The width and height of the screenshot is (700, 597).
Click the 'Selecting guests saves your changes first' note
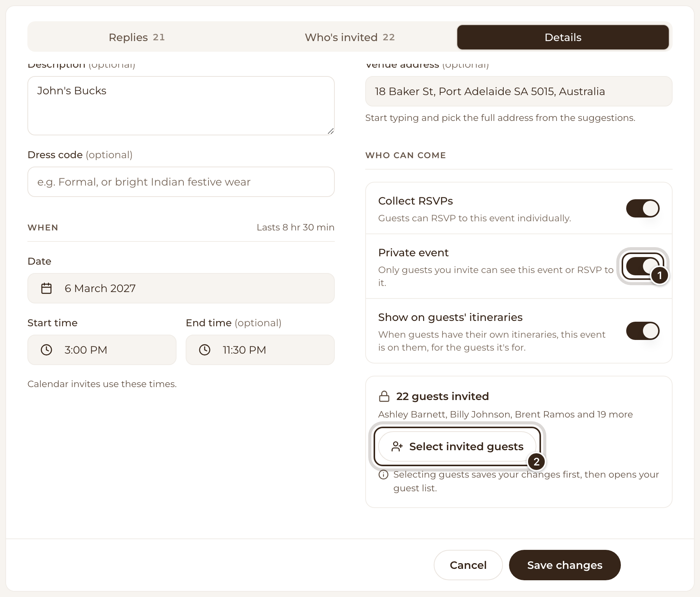[x=526, y=481]
